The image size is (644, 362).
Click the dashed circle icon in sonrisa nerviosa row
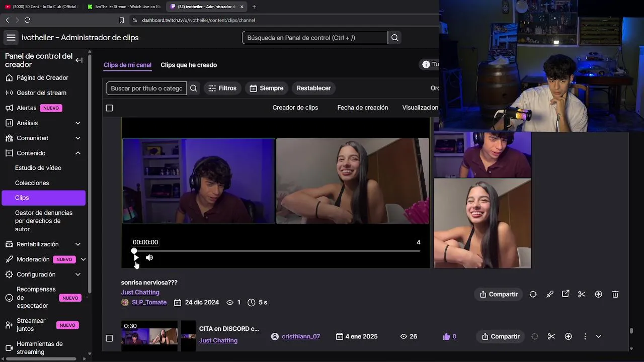click(x=533, y=294)
